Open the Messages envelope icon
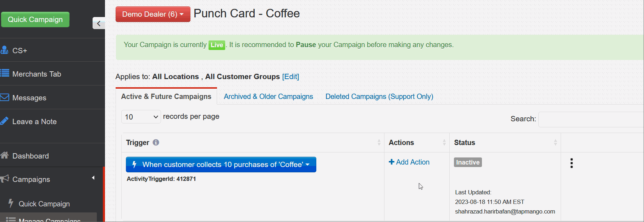Image resolution: width=644 pixels, height=222 pixels. [5, 98]
